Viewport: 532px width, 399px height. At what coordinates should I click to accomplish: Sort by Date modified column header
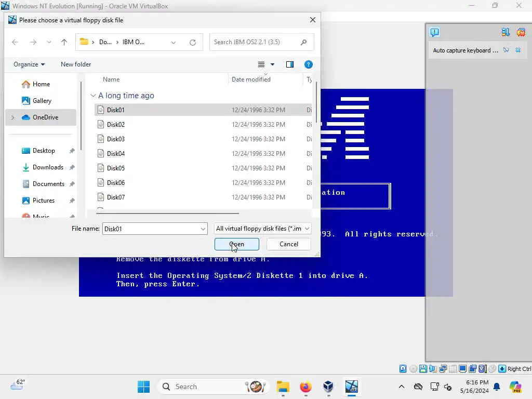(251, 79)
